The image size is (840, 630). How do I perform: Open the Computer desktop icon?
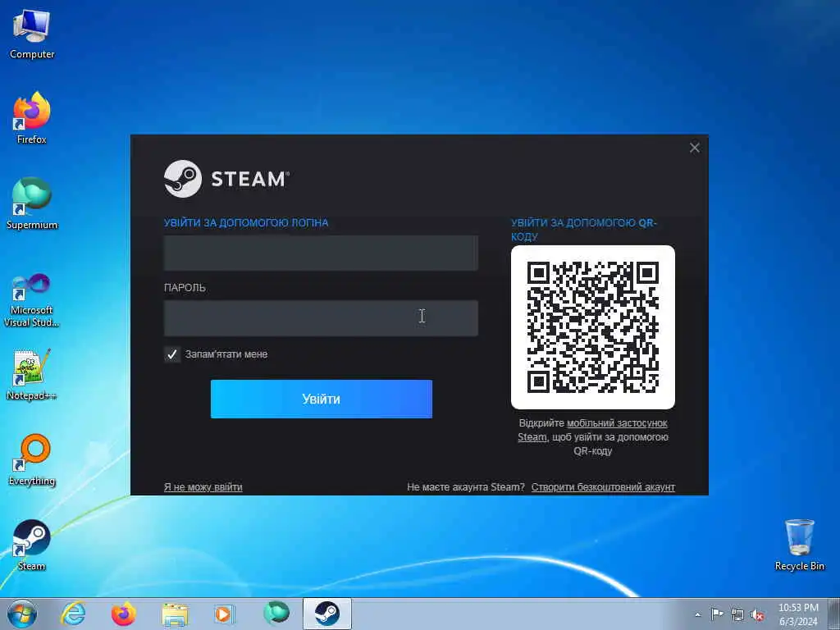[32, 34]
